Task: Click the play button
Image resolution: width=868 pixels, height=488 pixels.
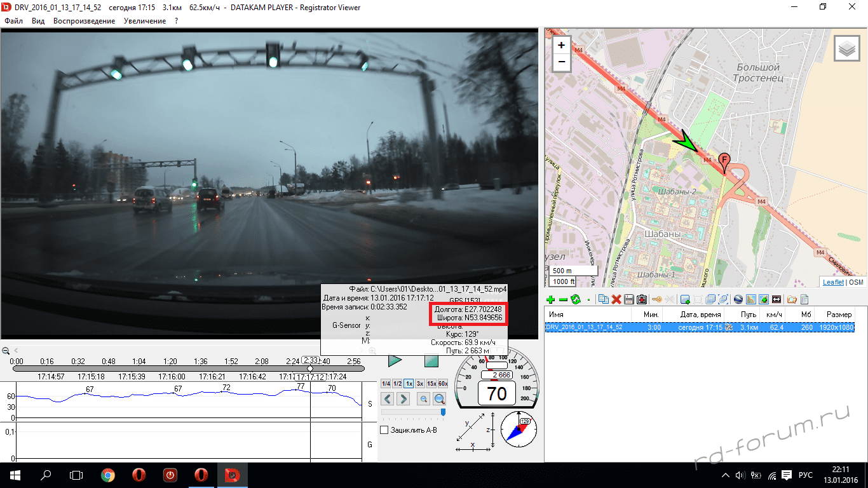Action: pos(395,361)
